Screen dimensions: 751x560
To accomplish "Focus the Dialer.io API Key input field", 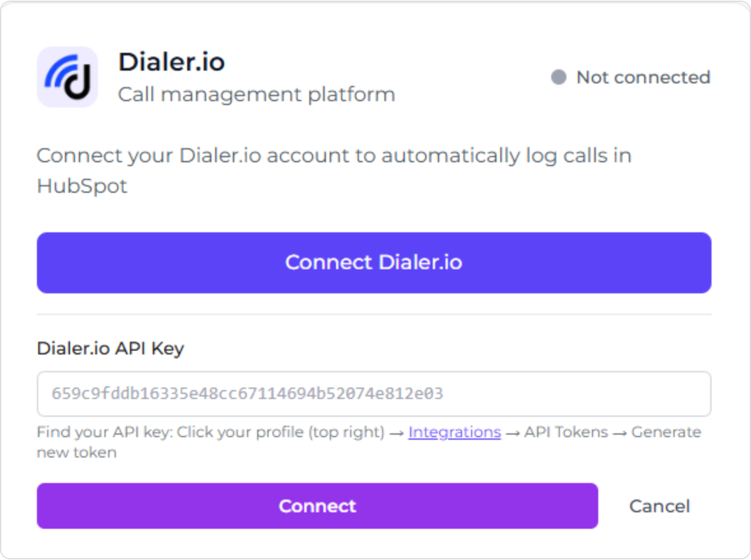I will (374, 394).
